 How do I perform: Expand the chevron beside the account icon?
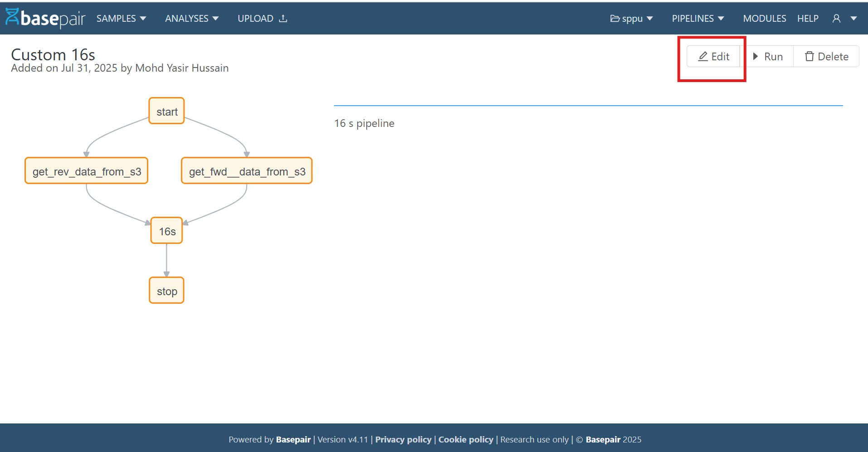854,18
